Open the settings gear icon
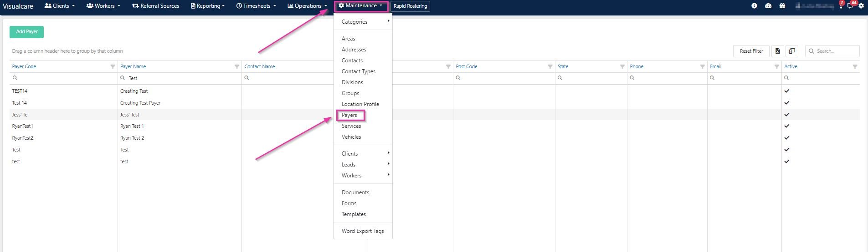Image resolution: width=868 pixels, height=252 pixels. (861, 6)
